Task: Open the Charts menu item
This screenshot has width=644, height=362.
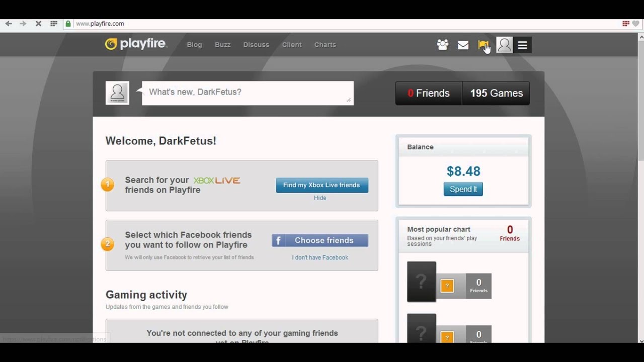Action: coord(325,45)
